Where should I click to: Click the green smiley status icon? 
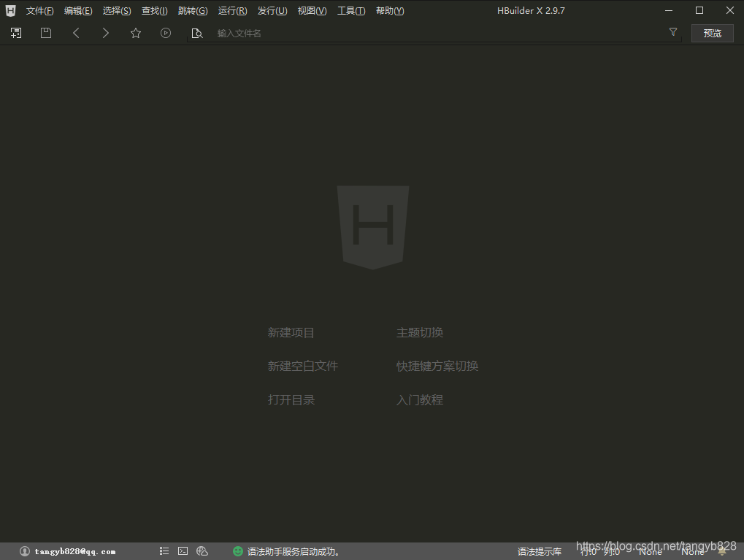[x=238, y=551]
